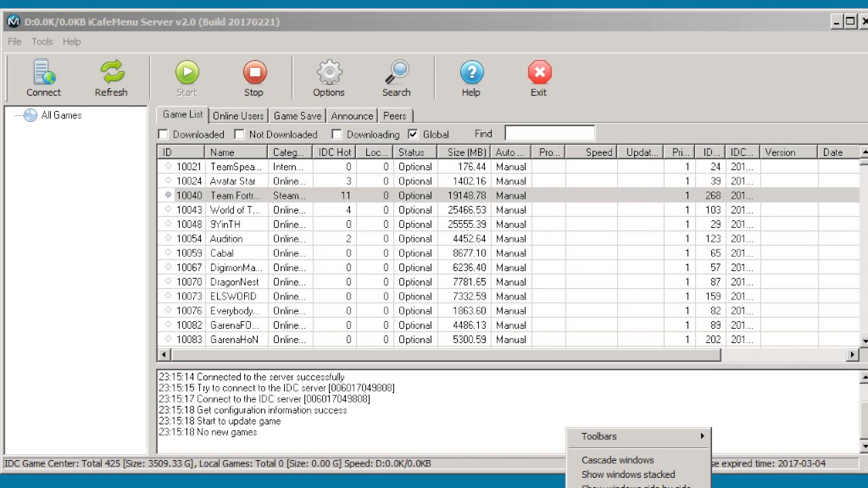This screenshot has width=868, height=488.
Task: Click status dot for game 10021
Action: tap(168, 166)
